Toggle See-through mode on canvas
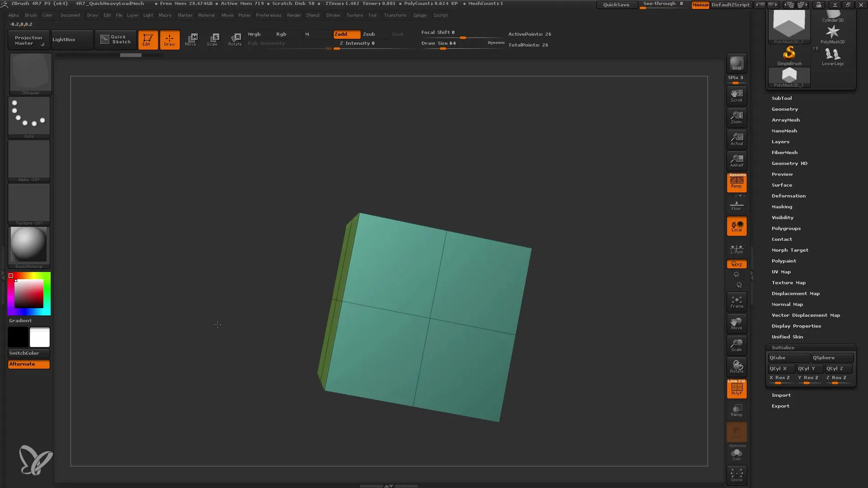This screenshot has height=488, width=868. [663, 4]
